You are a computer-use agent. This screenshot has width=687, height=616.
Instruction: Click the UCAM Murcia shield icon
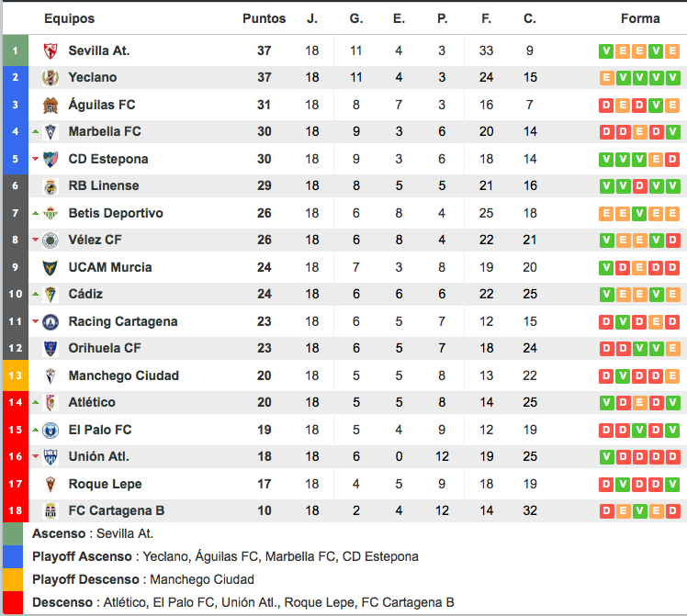[51, 267]
